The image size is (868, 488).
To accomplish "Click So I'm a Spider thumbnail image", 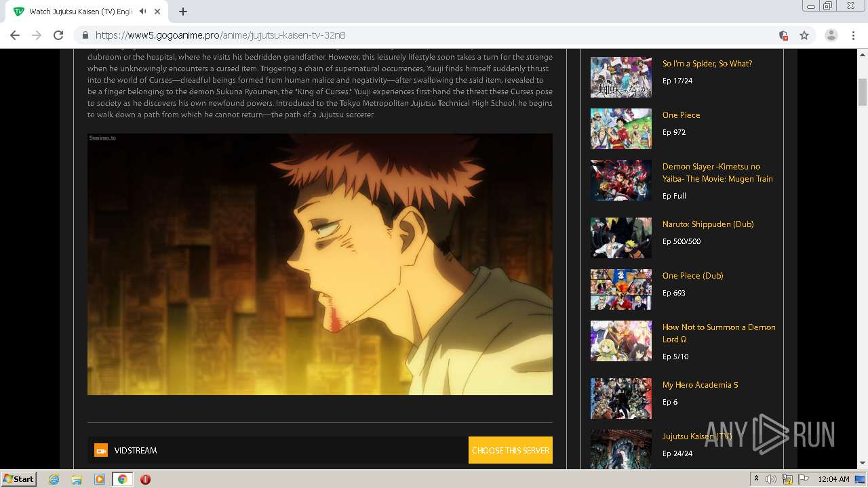I will point(621,77).
